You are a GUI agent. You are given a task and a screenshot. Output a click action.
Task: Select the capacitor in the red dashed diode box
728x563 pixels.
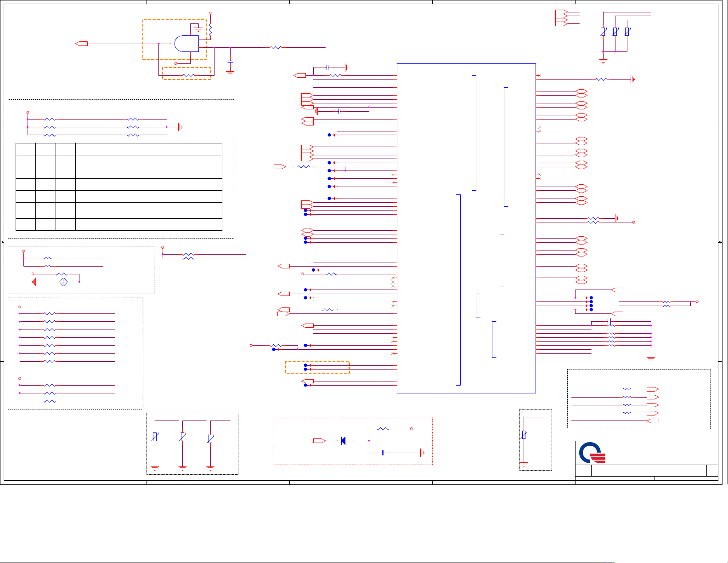coord(383,453)
